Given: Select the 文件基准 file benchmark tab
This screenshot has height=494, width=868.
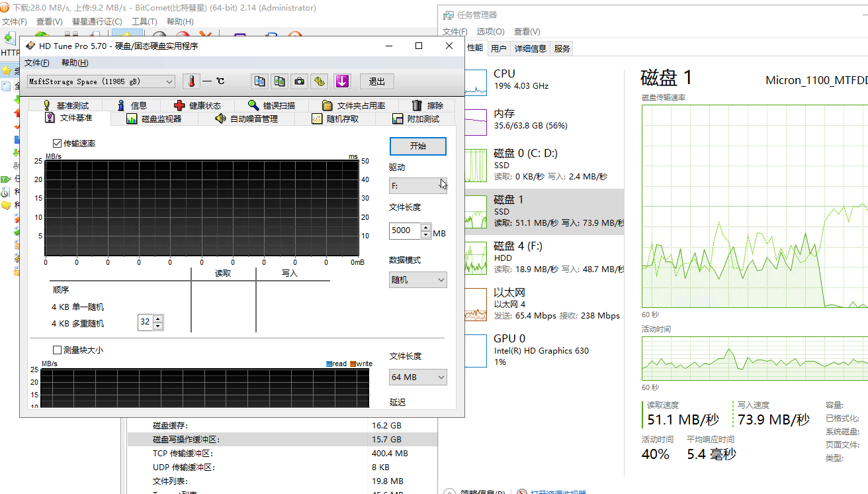Looking at the screenshot, I should 69,118.
